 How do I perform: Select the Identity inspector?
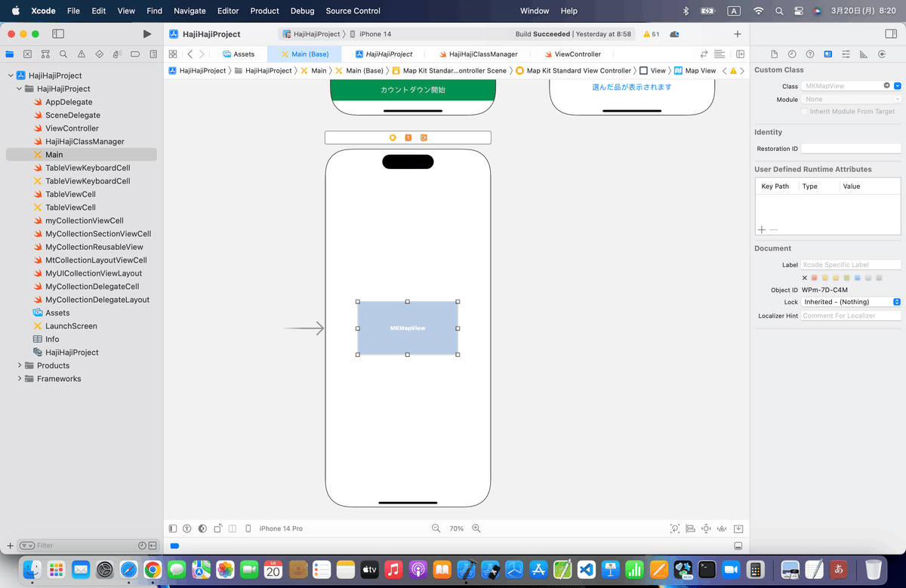828,54
